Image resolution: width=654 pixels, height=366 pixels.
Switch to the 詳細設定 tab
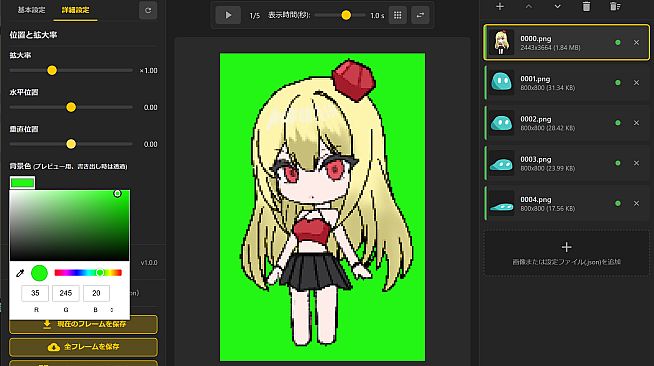tap(75, 10)
